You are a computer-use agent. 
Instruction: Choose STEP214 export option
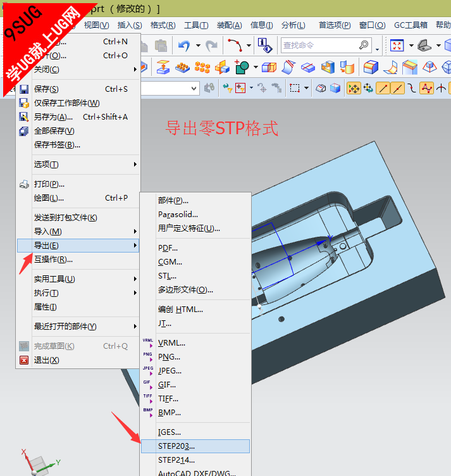coord(195,460)
